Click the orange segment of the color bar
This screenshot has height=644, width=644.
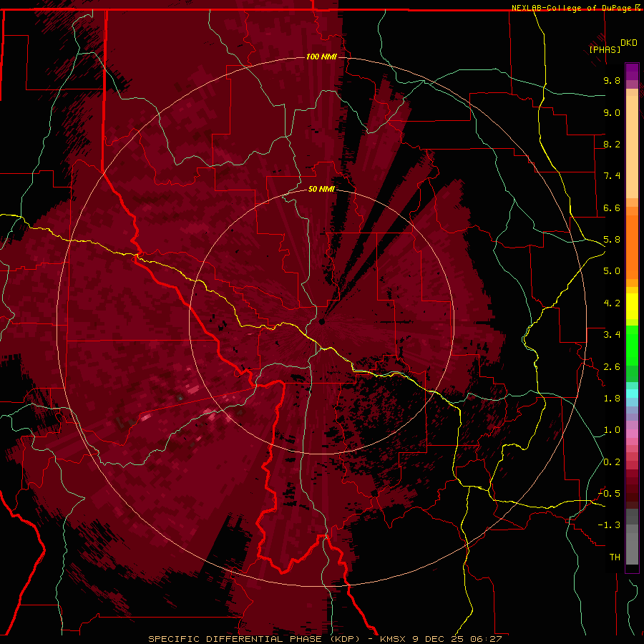coord(632,246)
